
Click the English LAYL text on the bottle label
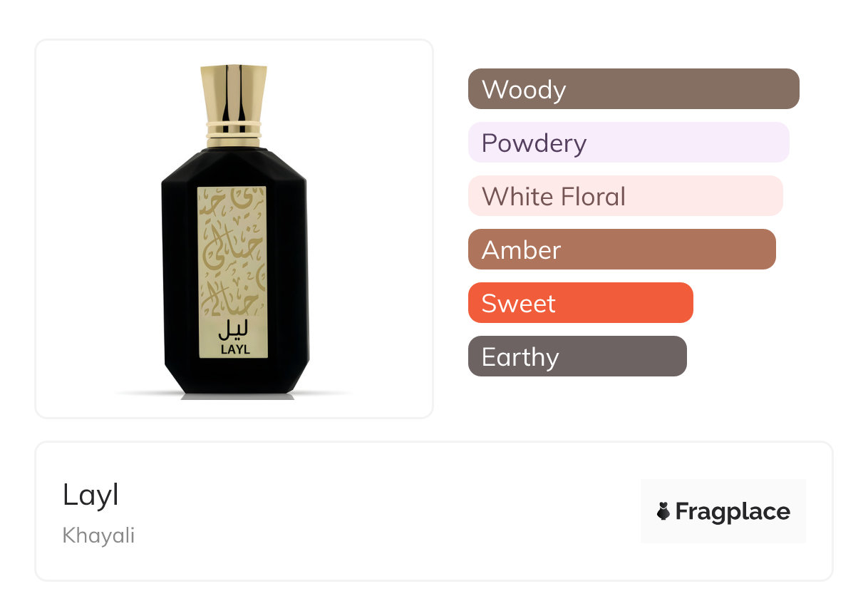(234, 349)
